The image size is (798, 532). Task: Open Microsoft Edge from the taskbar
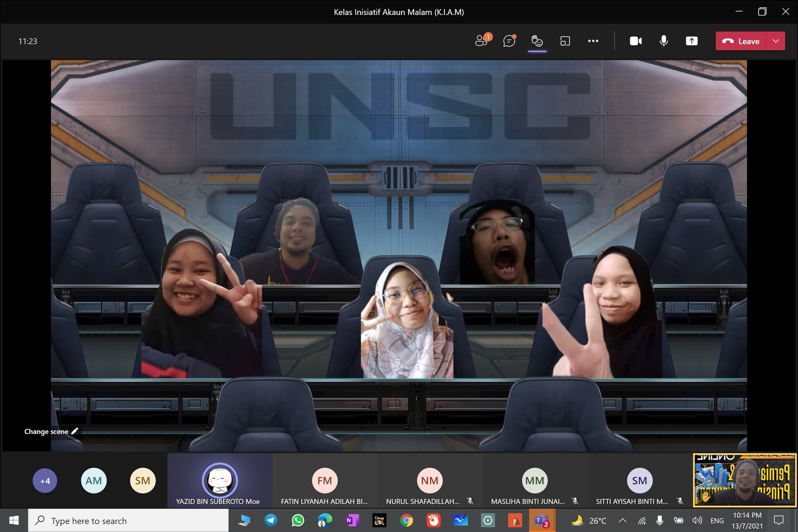point(325,521)
